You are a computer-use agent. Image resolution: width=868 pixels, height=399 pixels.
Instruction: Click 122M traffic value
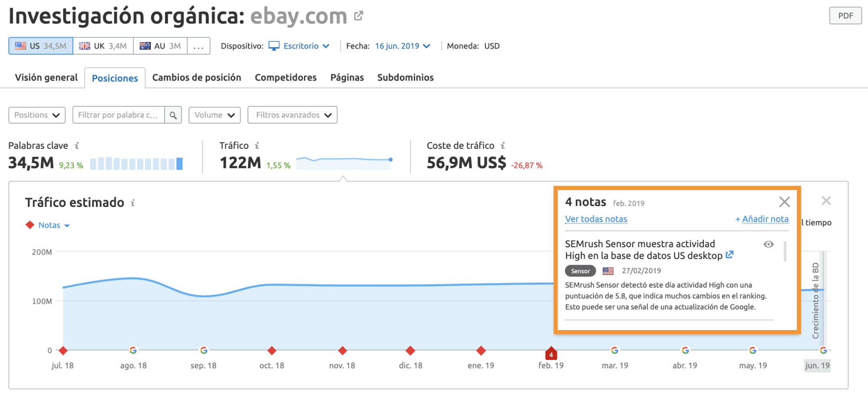[240, 163]
